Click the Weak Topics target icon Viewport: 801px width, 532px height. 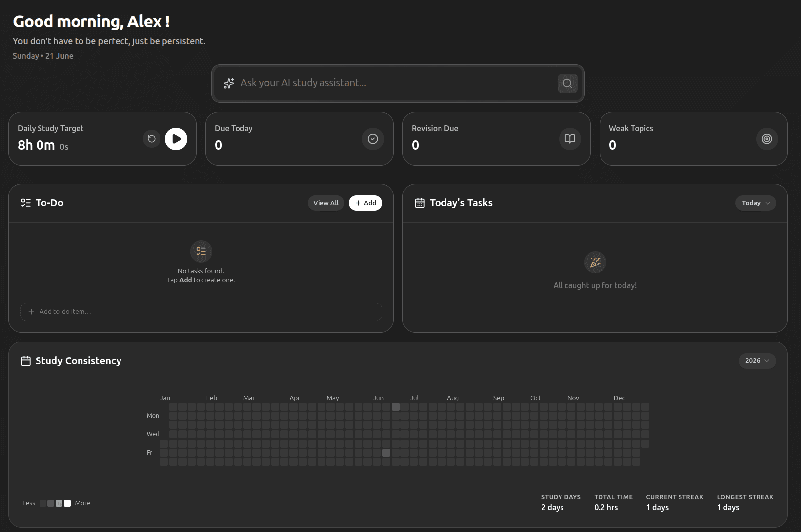[767, 139]
